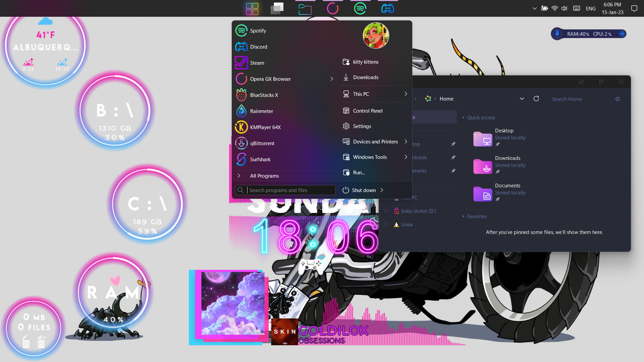The image size is (644, 362).
Task: Open Control Panel from the start menu
Action: tap(375, 111)
